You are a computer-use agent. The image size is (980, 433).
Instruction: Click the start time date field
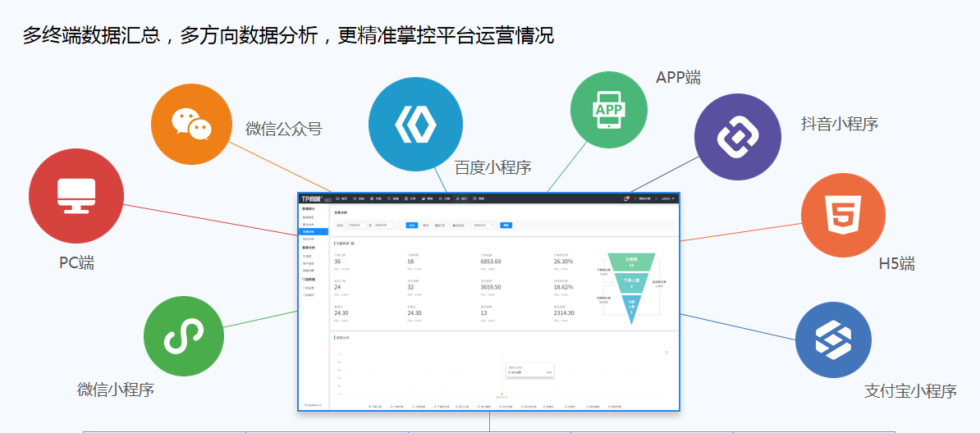coord(355,225)
